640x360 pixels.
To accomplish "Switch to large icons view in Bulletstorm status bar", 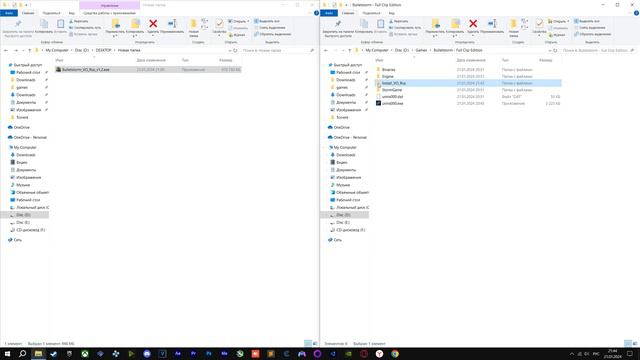I will (x=635, y=344).
